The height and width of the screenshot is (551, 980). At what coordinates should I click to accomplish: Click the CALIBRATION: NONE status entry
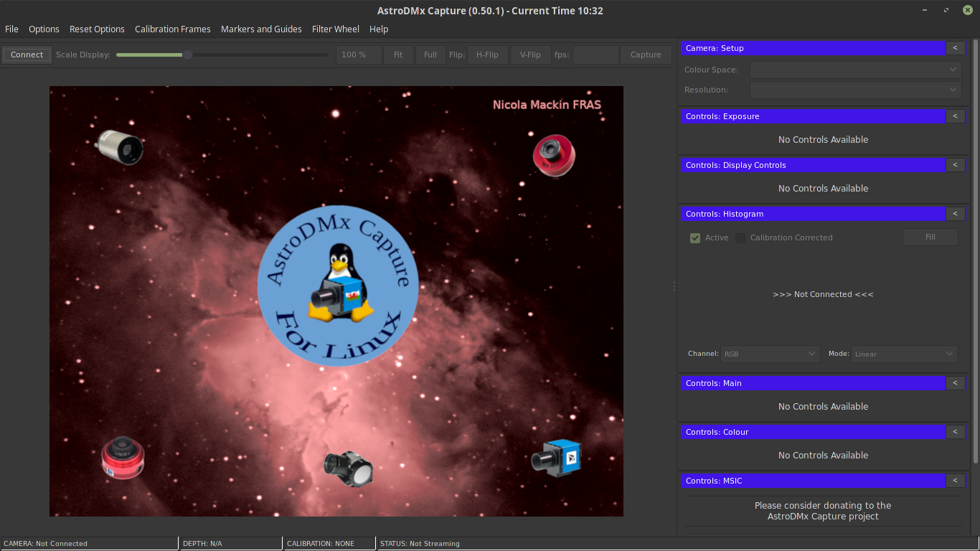coord(321,544)
